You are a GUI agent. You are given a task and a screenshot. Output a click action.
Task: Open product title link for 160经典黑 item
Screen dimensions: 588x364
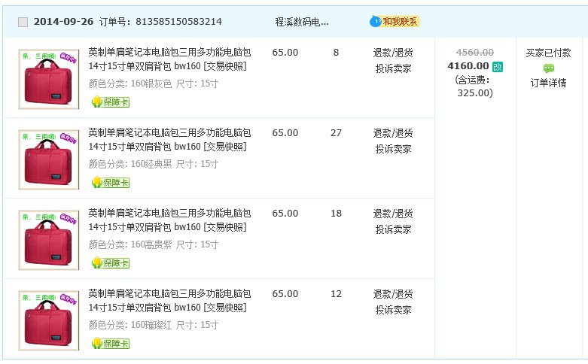[x=169, y=140]
